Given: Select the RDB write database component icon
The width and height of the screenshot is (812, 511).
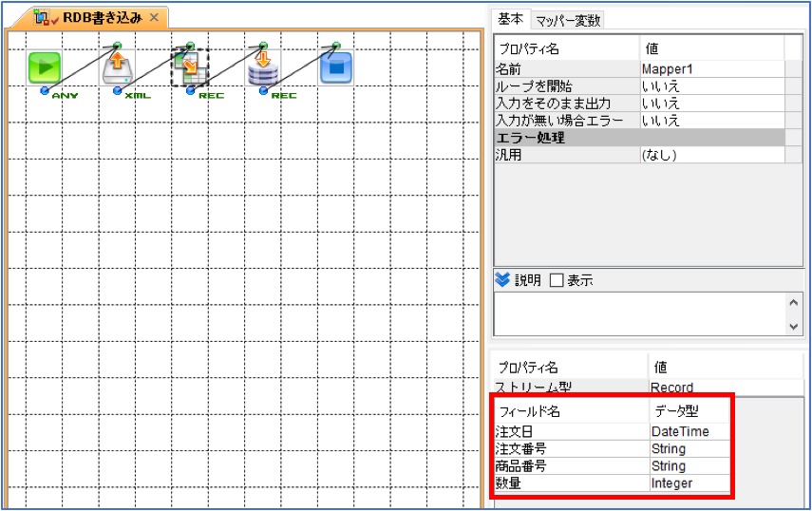Looking at the screenshot, I should click(263, 67).
